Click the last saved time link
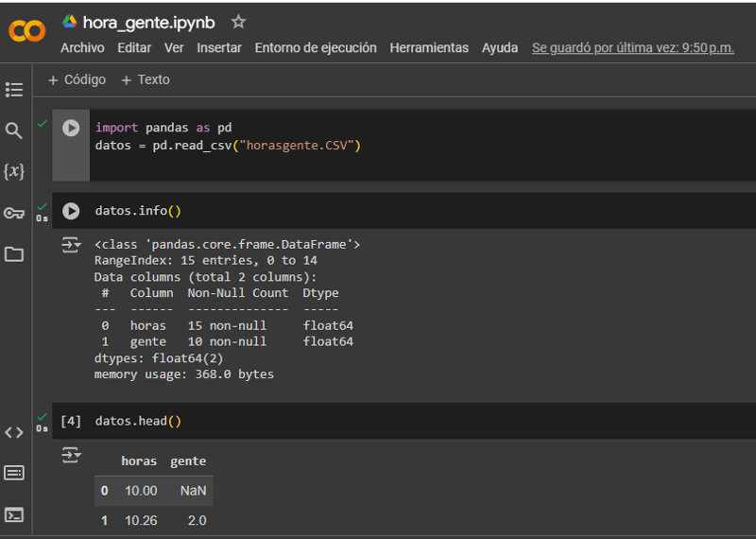This screenshot has height=539, width=756. coord(632,48)
